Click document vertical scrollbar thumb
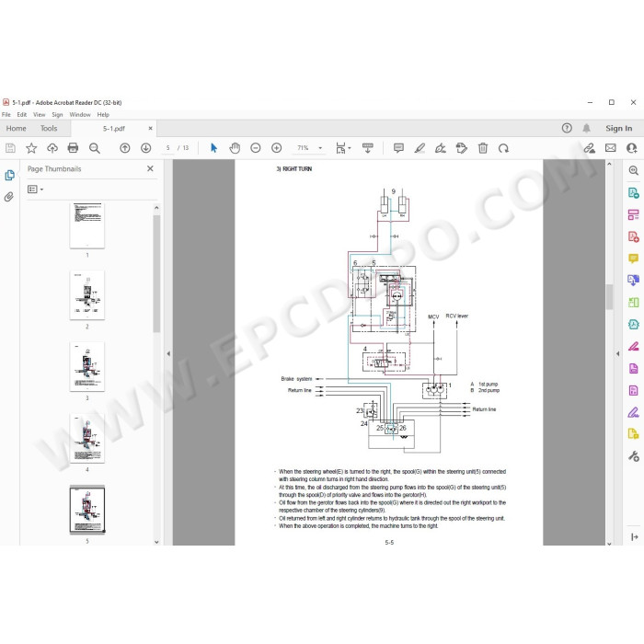 (x=609, y=296)
